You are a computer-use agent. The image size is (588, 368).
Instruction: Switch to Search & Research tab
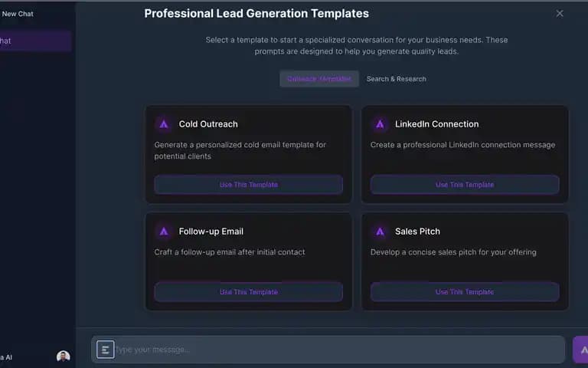[397, 79]
